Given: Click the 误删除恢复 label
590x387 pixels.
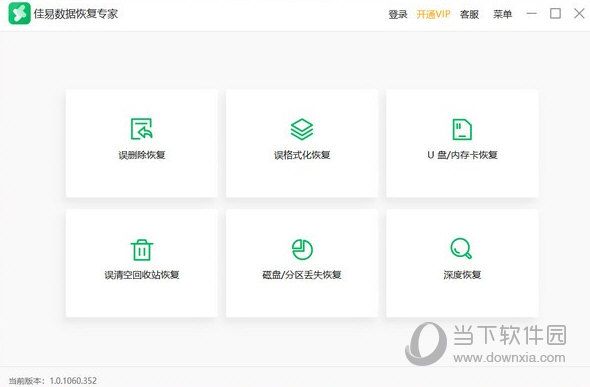Looking at the screenshot, I should point(142,155).
